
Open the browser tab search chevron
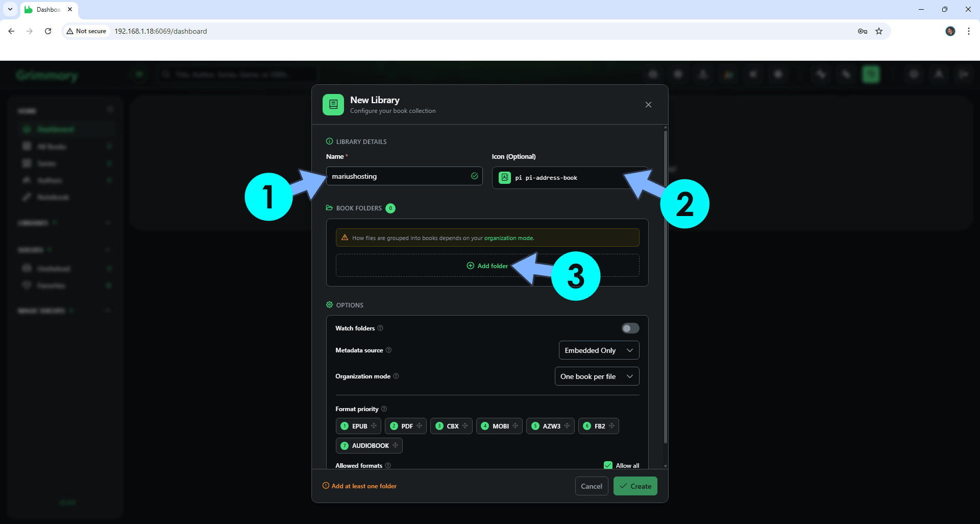10,9
